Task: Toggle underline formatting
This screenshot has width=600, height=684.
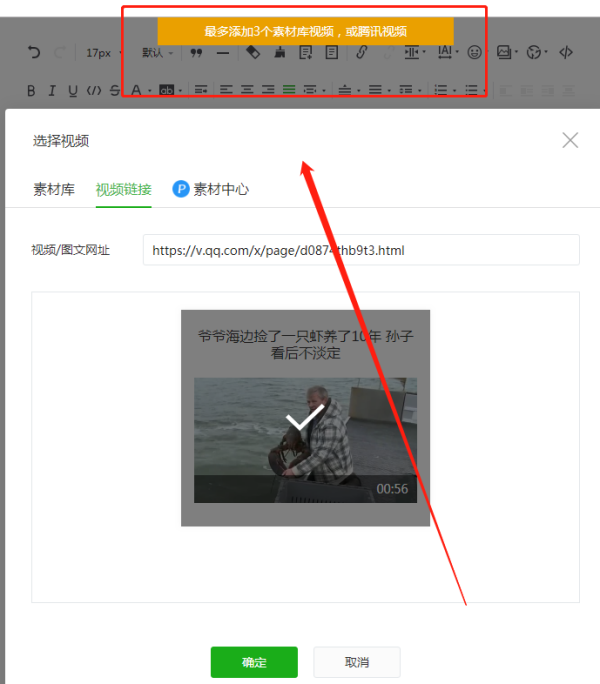Action: pos(73,90)
